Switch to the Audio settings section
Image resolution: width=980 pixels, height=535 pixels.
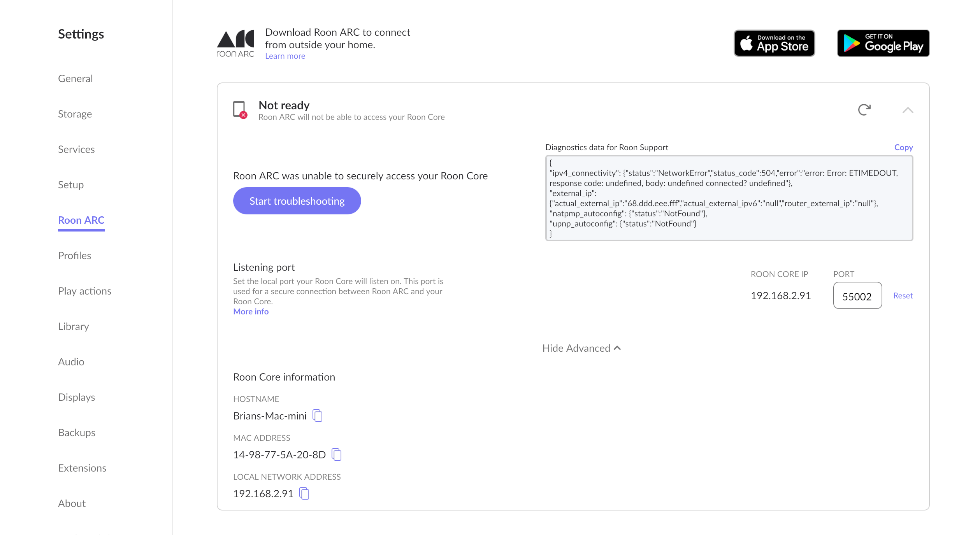point(71,361)
